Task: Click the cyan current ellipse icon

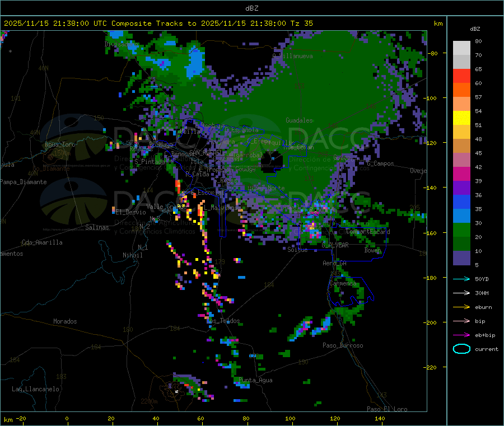Action: click(461, 349)
